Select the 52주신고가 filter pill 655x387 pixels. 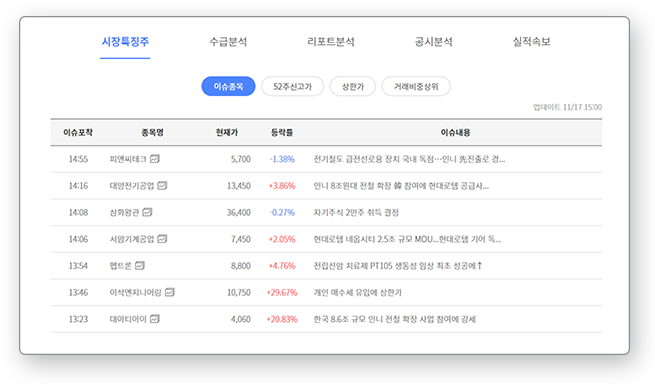click(292, 87)
